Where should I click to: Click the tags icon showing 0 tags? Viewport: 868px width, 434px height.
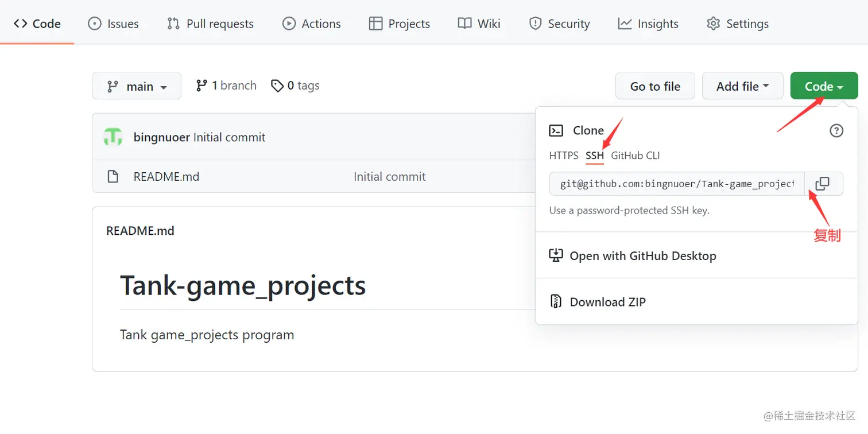[x=278, y=86]
